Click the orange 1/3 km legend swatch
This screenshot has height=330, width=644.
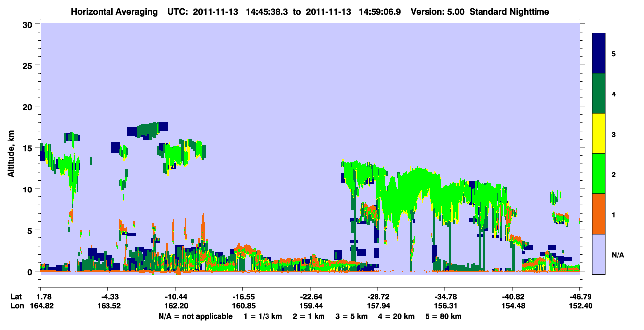point(599,214)
